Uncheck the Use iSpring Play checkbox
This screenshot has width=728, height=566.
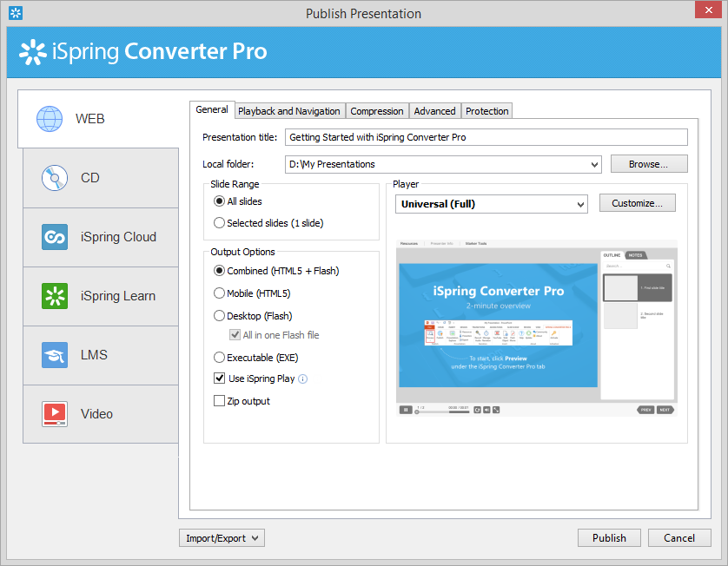pos(219,378)
